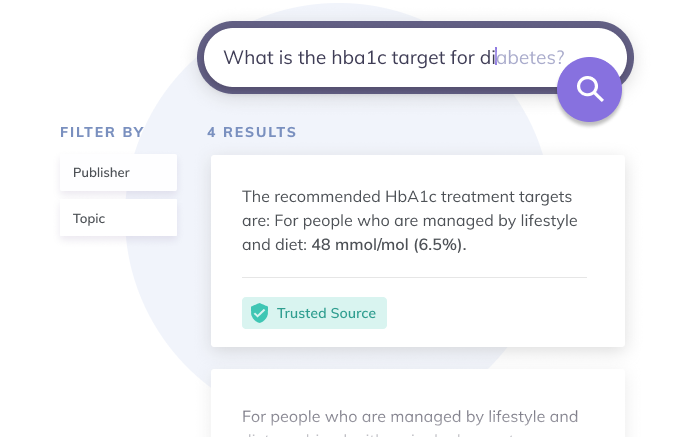The image size is (695, 437).
Task: Accept the greyed 'abetes?' autocomplete suggestion
Action: pyautogui.click(x=530, y=58)
